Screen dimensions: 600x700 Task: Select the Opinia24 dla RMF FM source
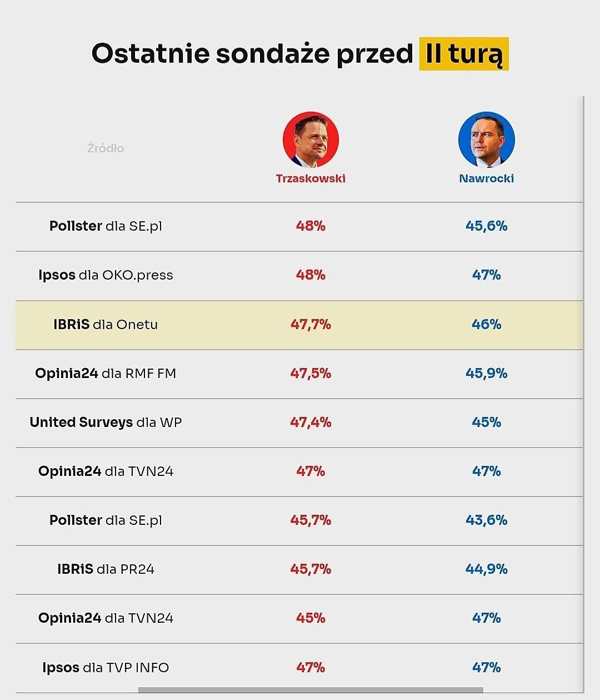[x=106, y=374]
